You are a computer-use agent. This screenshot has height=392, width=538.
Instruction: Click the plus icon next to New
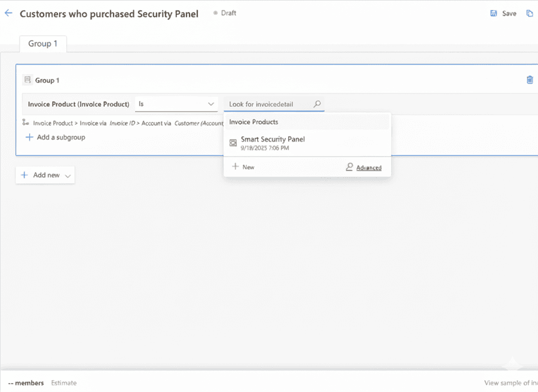(236, 167)
